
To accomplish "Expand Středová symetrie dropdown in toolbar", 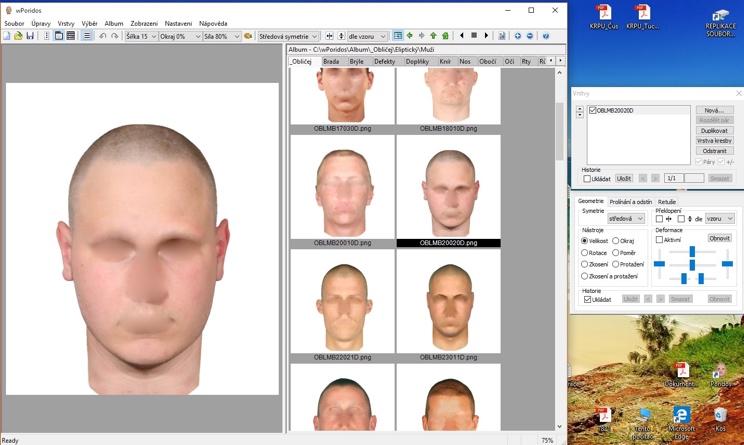I will pos(288,36).
